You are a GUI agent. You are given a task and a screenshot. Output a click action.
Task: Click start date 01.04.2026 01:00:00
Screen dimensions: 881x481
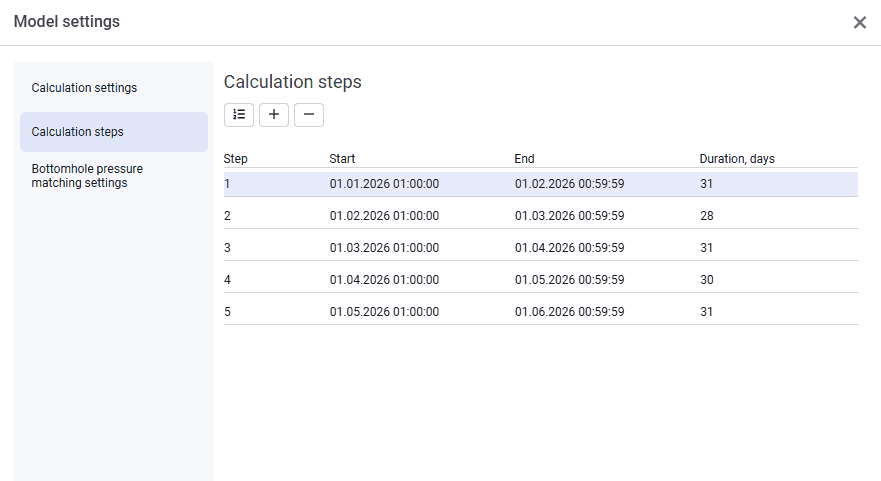coord(384,280)
